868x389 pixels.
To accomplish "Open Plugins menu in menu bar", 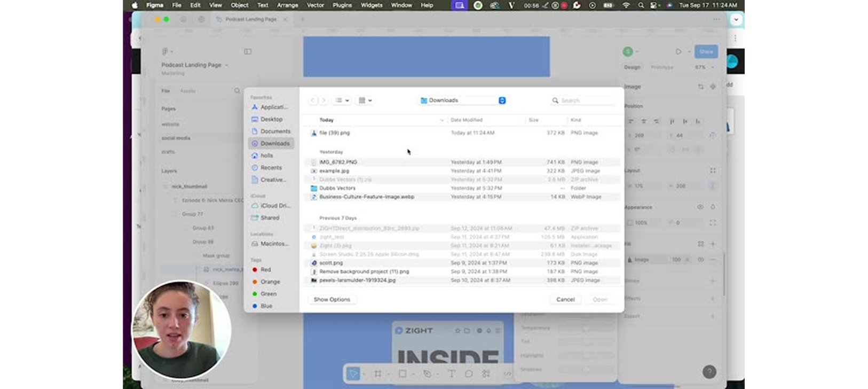I will tap(342, 5).
